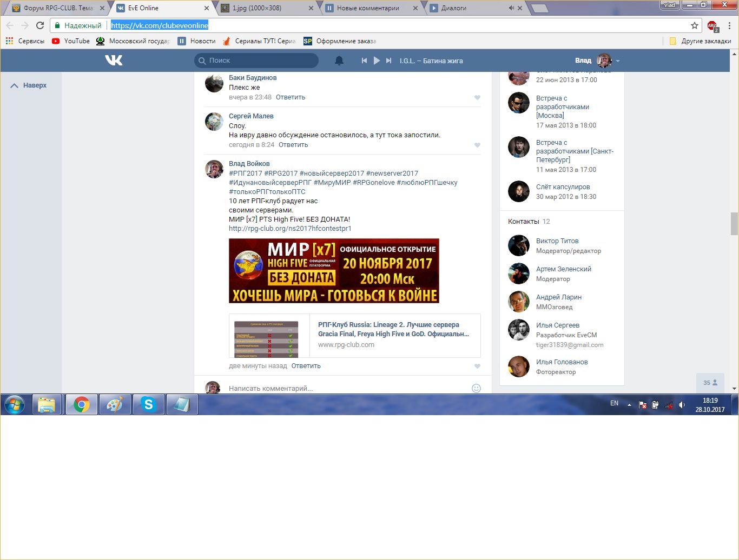The width and height of the screenshot is (739, 560).
Task: Show hidden system tray icons
Action: click(x=629, y=405)
